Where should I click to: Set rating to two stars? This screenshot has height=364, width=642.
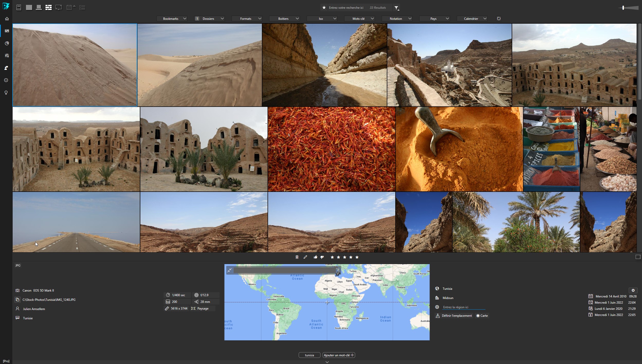tap(338, 257)
